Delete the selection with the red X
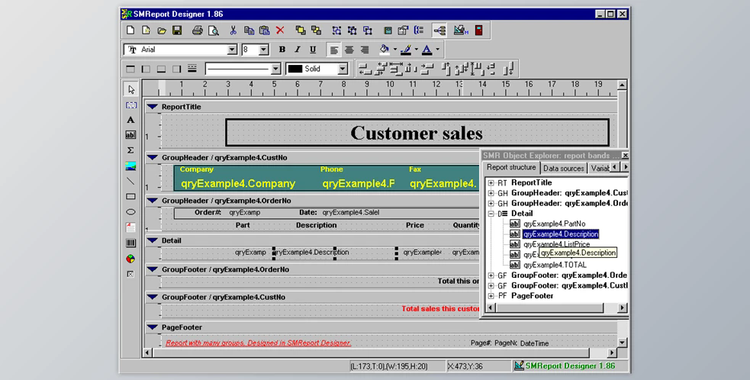Viewport: 750px width, 380px height. click(280, 31)
